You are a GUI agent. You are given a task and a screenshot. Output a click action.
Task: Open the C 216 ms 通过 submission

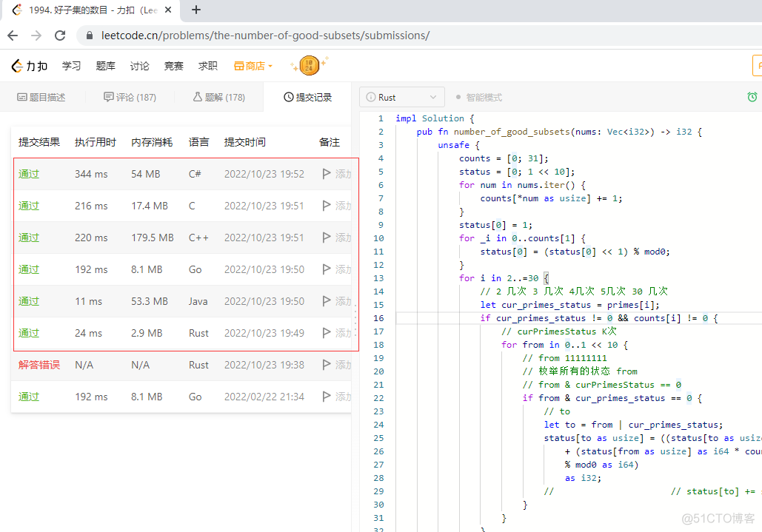(29, 206)
